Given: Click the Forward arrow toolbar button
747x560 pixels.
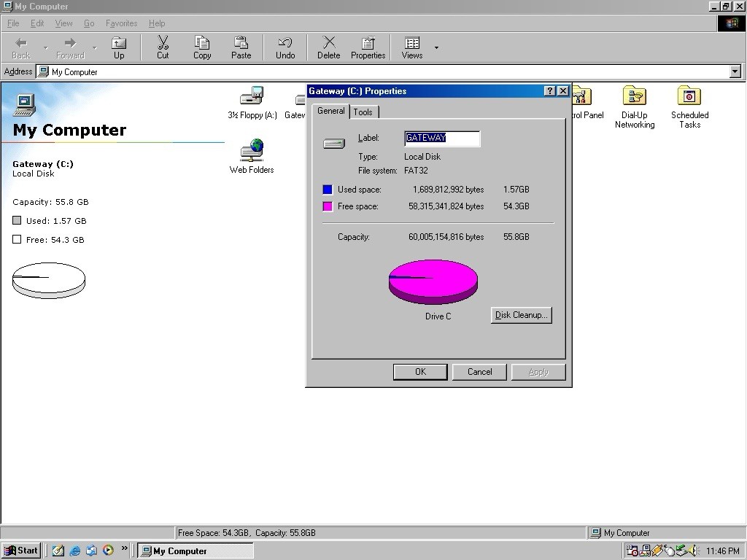Looking at the screenshot, I should [70, 47].
